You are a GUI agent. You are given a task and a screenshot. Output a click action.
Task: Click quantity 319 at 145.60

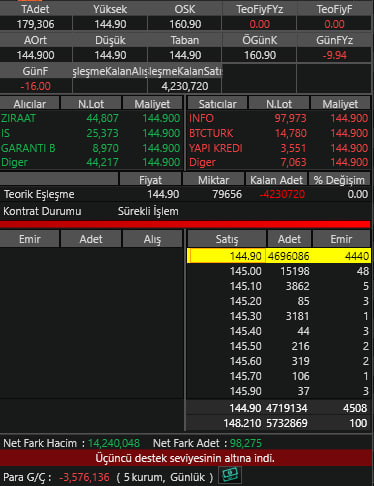[x=301, y=361]
